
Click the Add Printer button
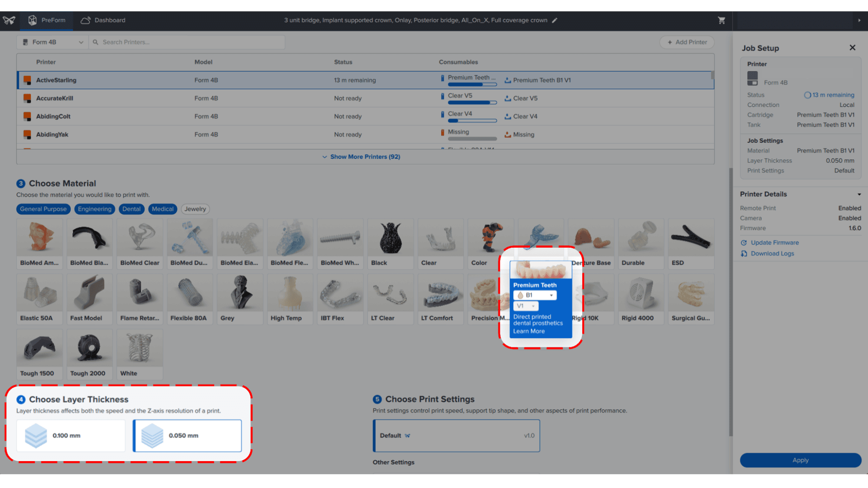coord(687,42)
